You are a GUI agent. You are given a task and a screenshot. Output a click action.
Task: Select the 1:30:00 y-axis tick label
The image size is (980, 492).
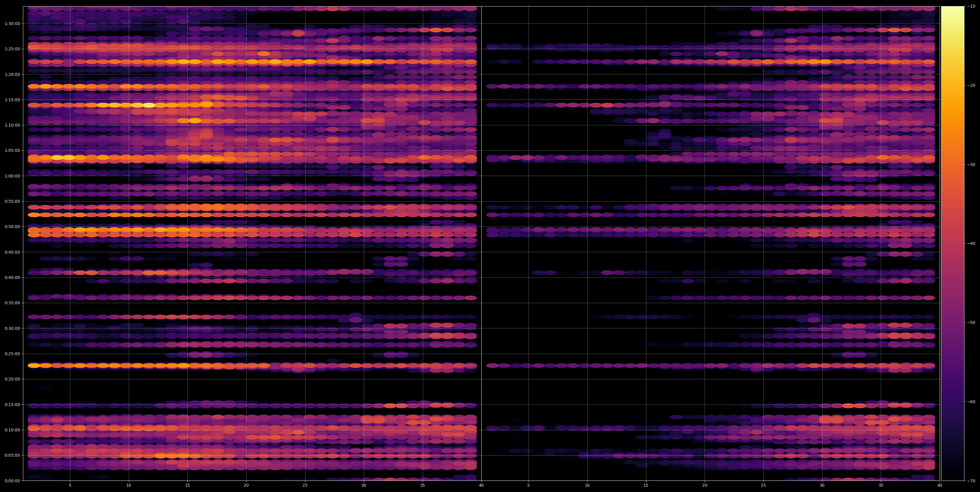[12, 24]
